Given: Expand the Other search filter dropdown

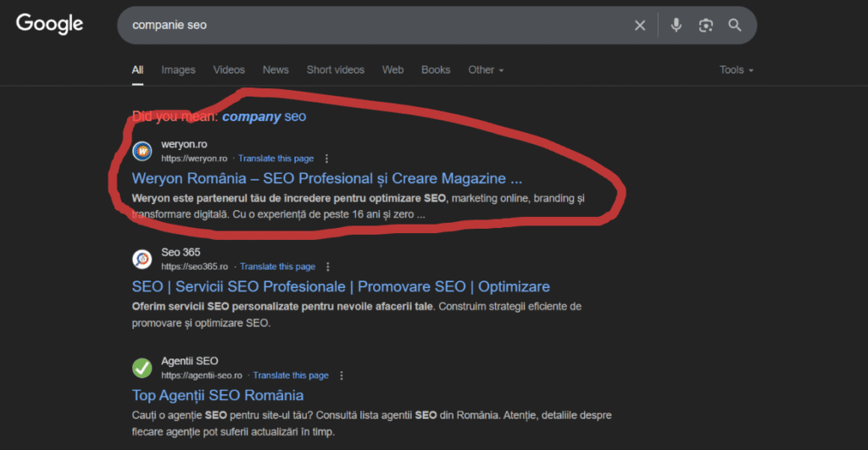Looking at the screenshot, I should pyautogui.click(x=486, y=70).
